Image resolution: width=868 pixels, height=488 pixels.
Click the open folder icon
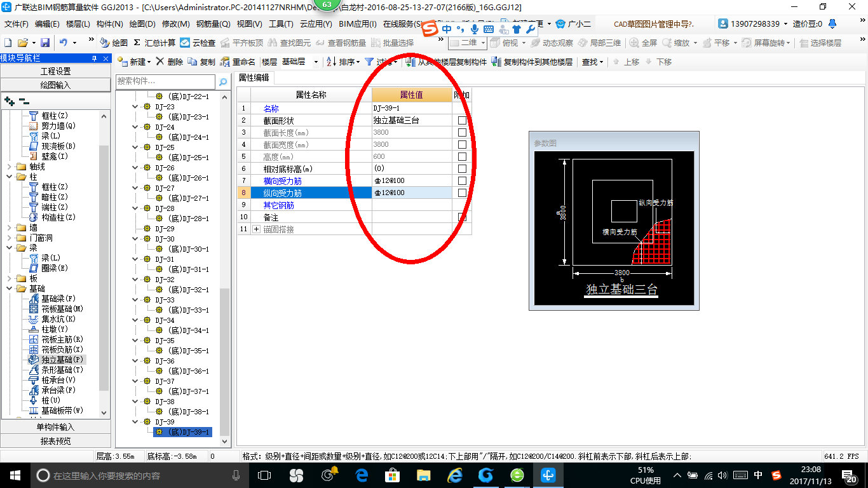[x=23, y=43]
